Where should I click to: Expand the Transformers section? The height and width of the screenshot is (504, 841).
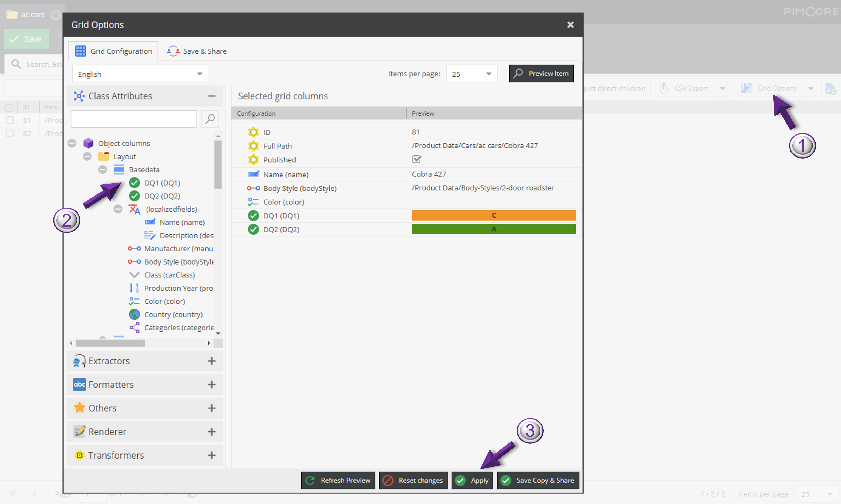tap(212, 455)
